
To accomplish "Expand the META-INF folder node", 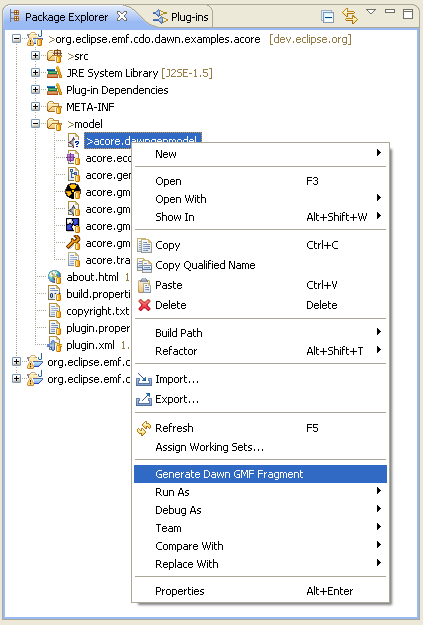I will tap(35, 106).
